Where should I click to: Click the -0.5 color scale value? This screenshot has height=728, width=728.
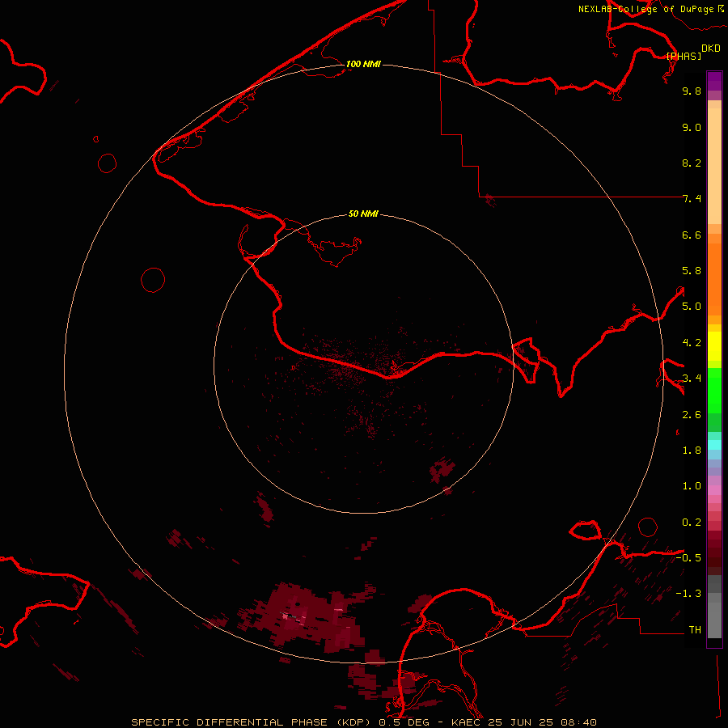click(x=688, y=558)
